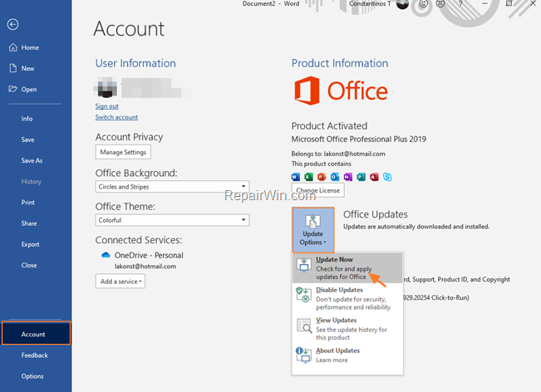Screen dimensions: 541x392
Task: Click the back arrow icon
Action: [12, 24]
